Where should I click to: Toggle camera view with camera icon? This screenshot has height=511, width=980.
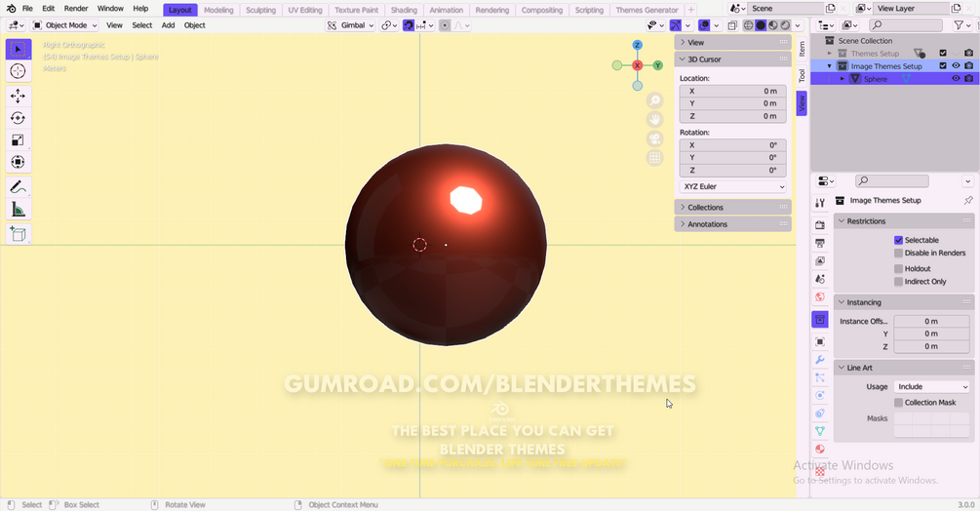click(x=654, y=138)
